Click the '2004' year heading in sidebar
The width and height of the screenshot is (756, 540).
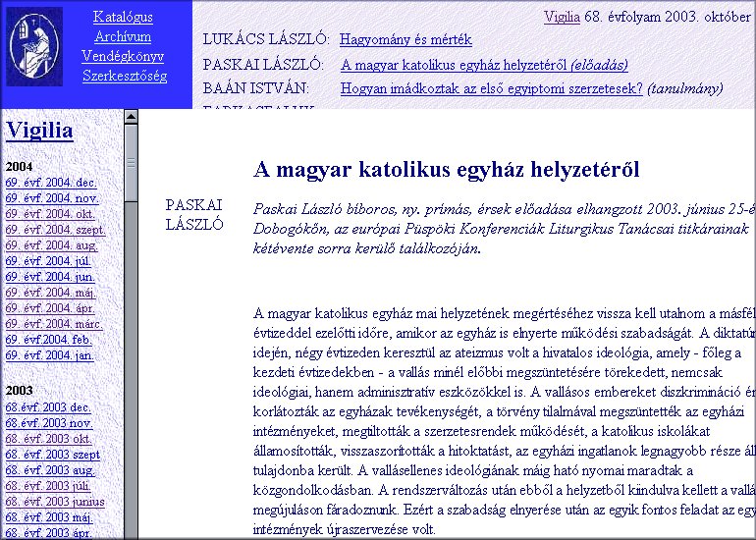[20, 167]
